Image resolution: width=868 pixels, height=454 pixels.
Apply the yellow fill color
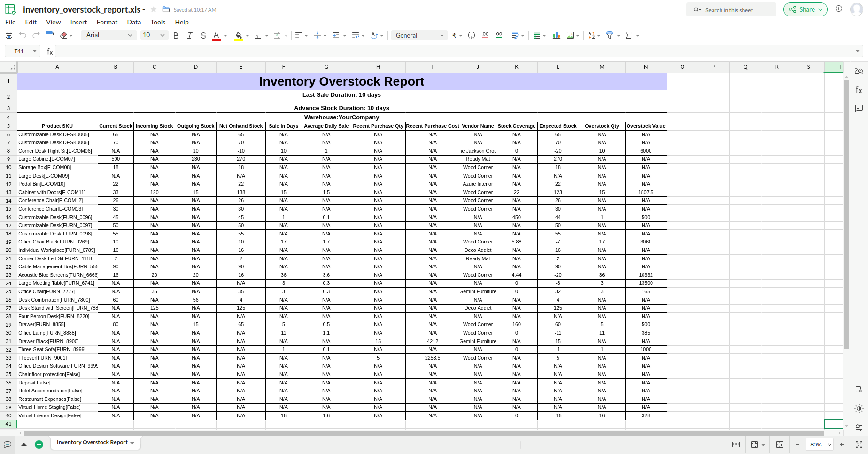click(x=239, y=36)
